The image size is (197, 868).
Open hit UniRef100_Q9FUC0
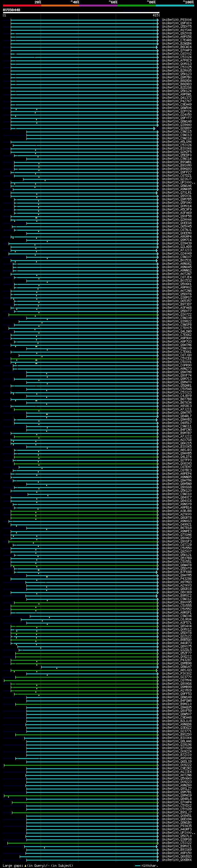tap(177, 23)
